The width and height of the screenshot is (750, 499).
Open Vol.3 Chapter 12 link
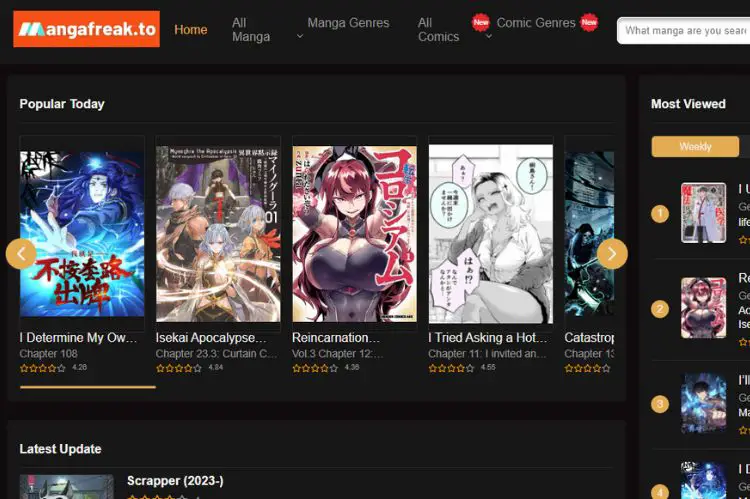tap(337, 354)
